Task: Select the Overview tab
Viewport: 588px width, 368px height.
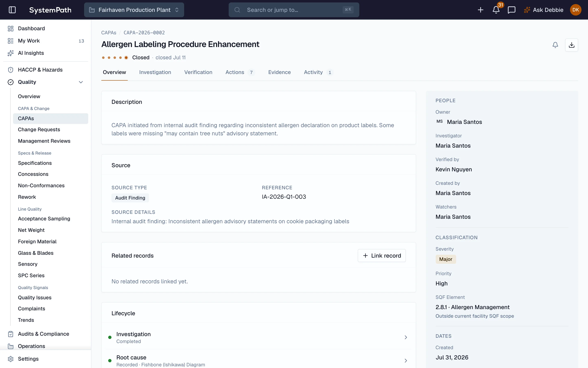Action: (114, 72)
